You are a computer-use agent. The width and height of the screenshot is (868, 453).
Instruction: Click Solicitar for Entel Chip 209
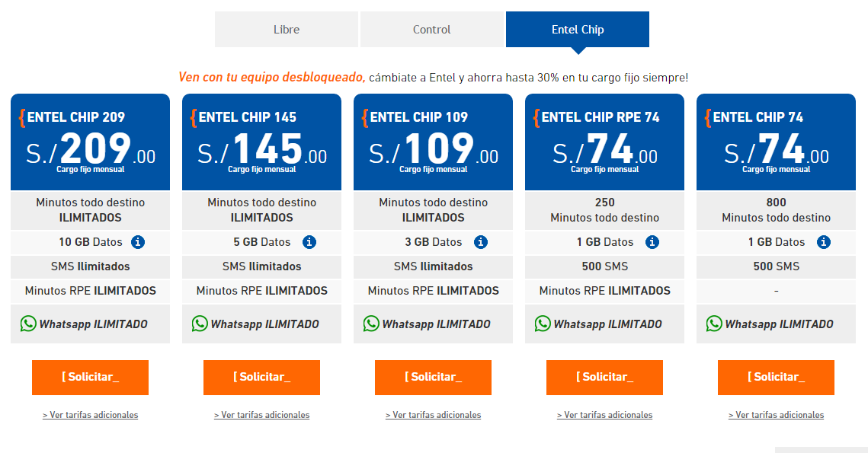90,377
